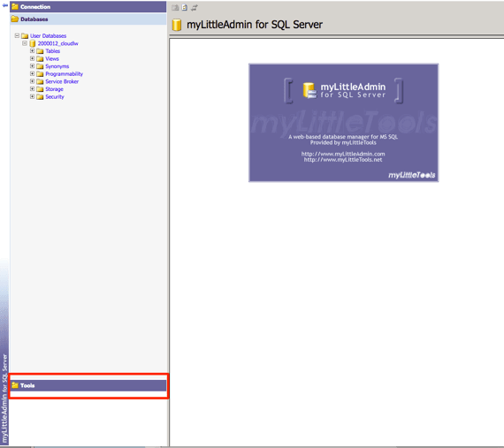Click the 2000012_cloudlw database cylinder icon
Image resolution: width=504 pixels, height=448 pixels.
click(x=32, y=43)
